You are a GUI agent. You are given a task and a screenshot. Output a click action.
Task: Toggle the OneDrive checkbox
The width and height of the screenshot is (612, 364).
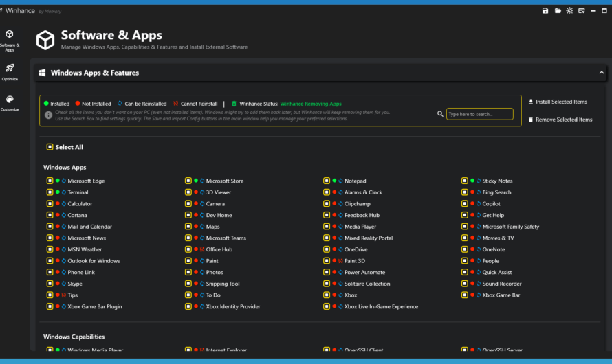[327, 249]
